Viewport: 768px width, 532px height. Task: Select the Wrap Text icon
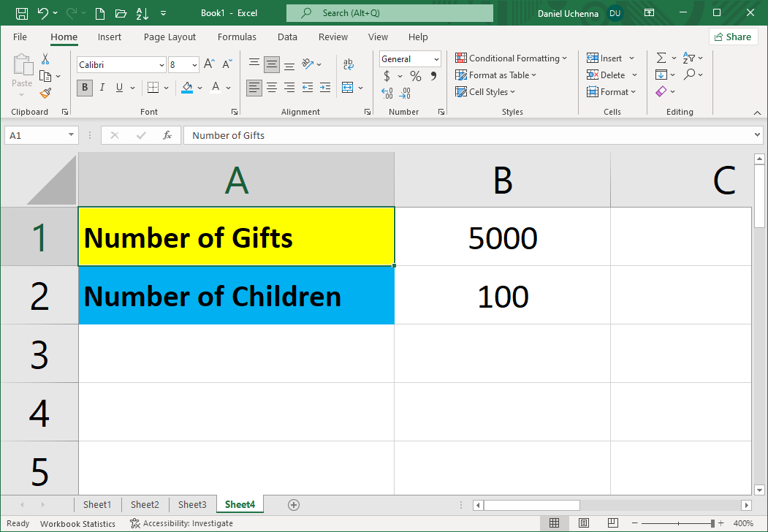(x=348, y=64)
